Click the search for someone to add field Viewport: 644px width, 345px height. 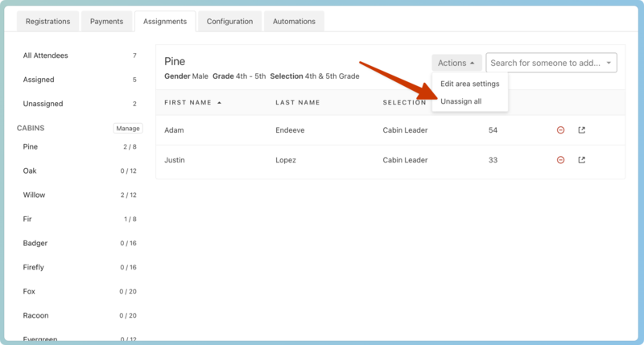(543, 63)
